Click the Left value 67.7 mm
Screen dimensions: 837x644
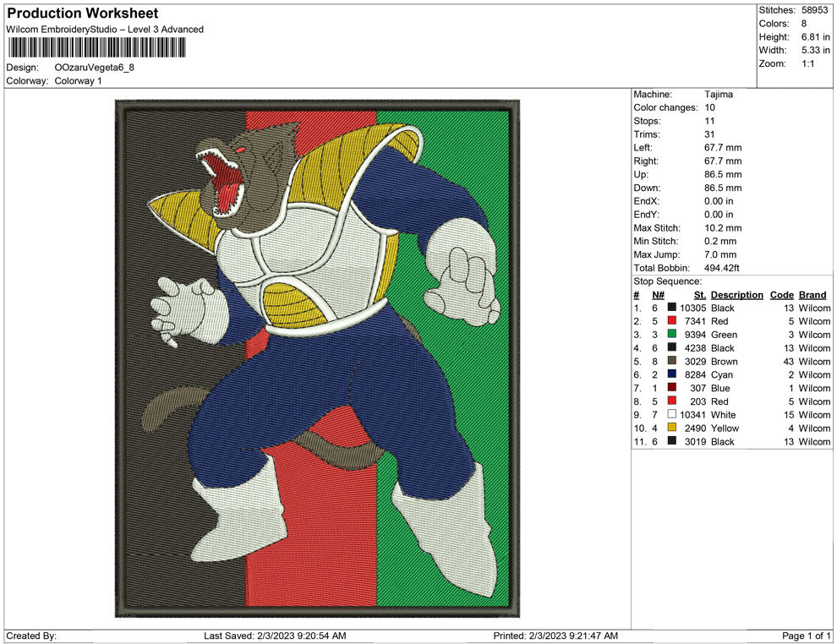coord(723,147)
